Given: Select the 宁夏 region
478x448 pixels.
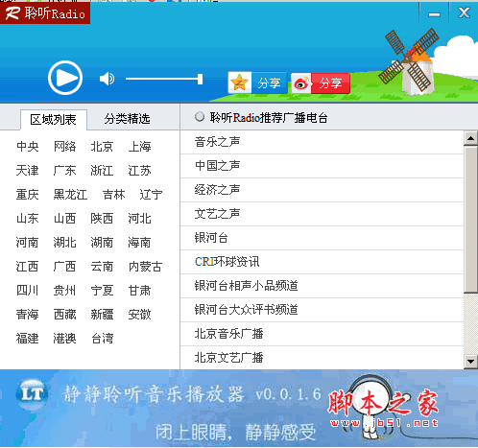Looking at the screenshot, I should point(102,291).
